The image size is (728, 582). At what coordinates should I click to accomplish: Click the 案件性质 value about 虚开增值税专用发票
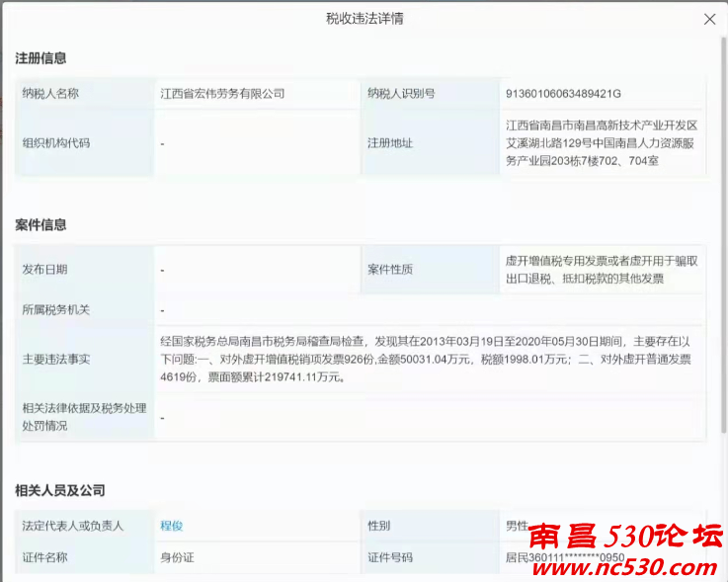pyautogui.click(x=602, y=270)
